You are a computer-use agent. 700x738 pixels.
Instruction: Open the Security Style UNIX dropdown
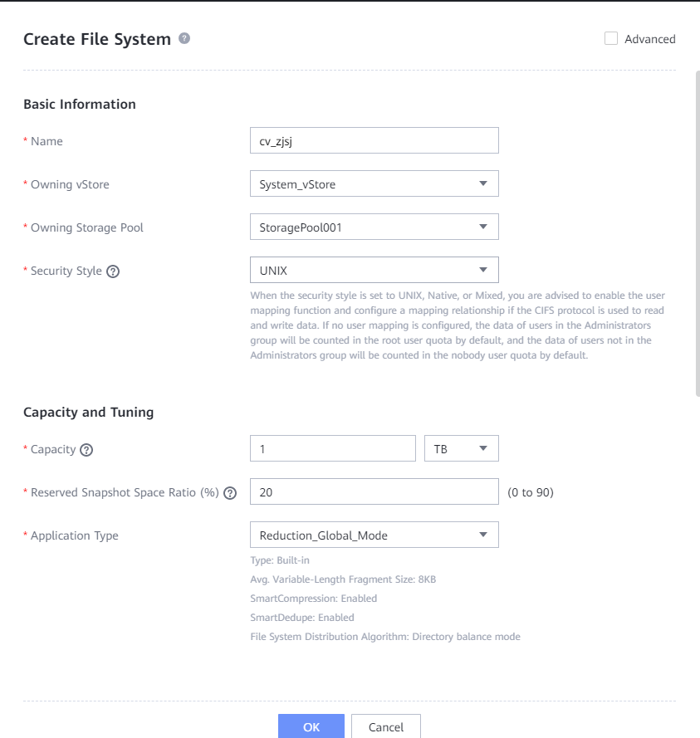[x=374, y=270]
